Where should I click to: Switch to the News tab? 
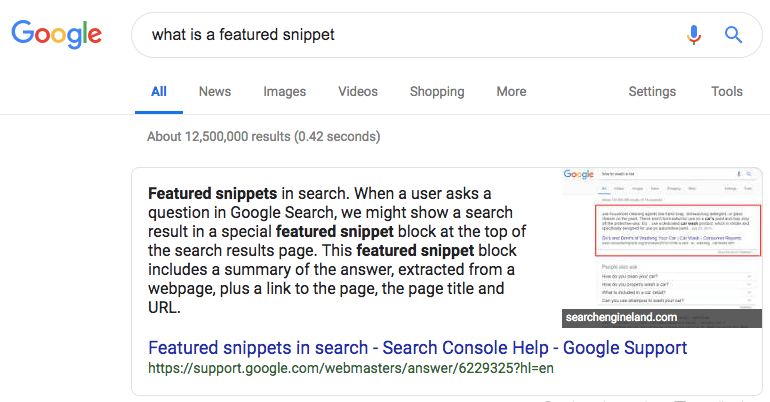pos(215,91)
